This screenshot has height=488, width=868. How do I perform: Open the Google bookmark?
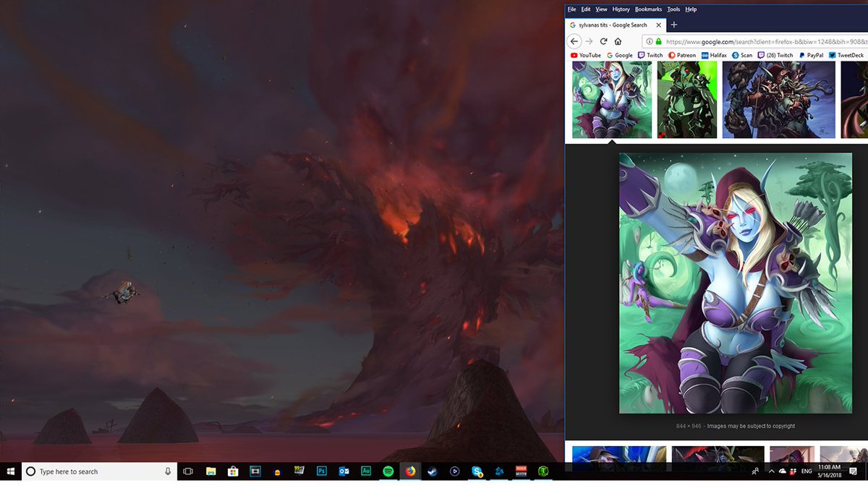pyautogui.click(x=620, y=55)
